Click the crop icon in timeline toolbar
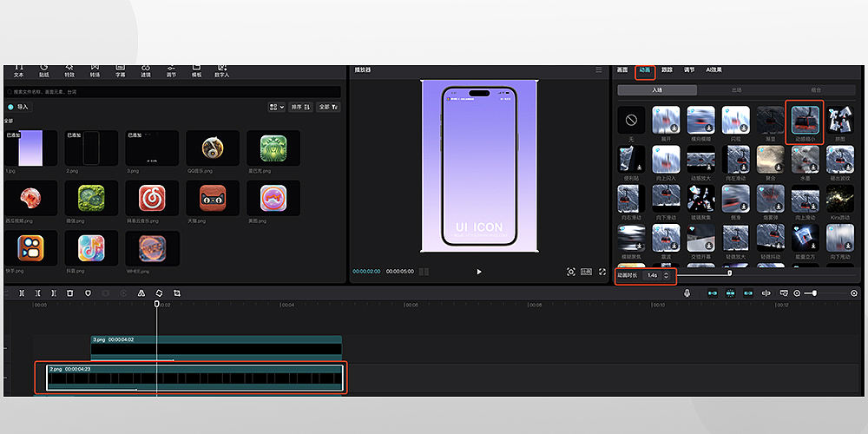Image resolution: width=868 pixels, height=434 pixels. (177, 293)
